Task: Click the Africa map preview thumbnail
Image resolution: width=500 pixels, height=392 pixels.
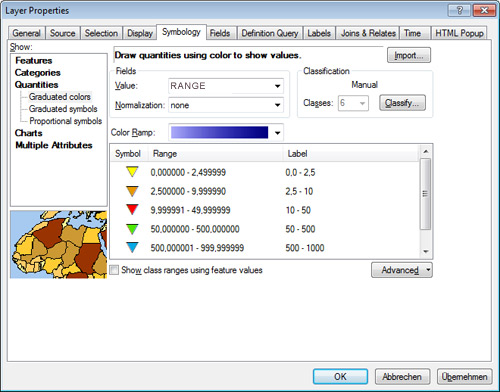Action: click(x=59, y=244)
